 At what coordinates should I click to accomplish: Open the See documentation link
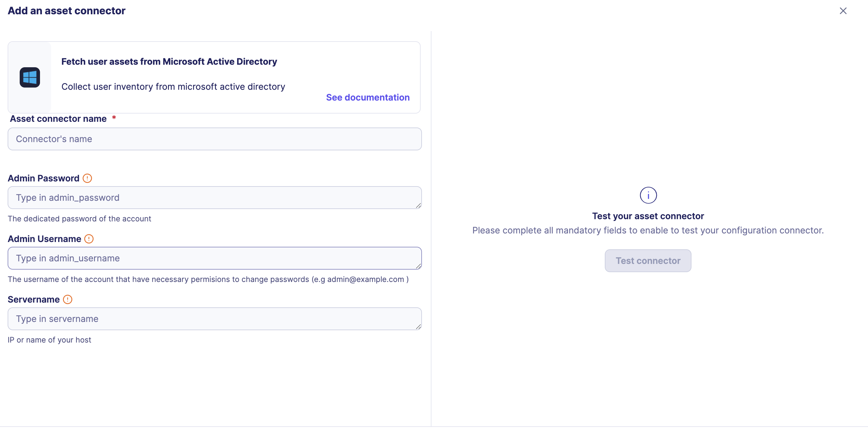pyautogui.click(x=368, y=97)
